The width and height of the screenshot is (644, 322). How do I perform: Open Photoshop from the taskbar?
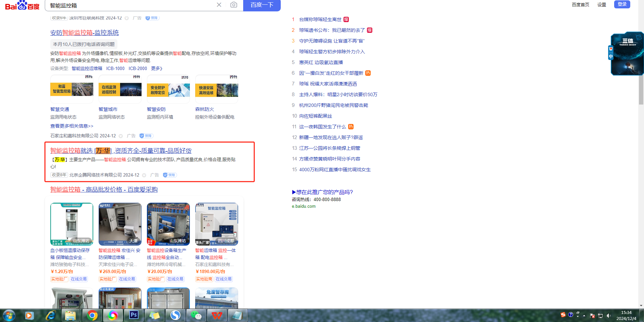[x=134, y=315]
